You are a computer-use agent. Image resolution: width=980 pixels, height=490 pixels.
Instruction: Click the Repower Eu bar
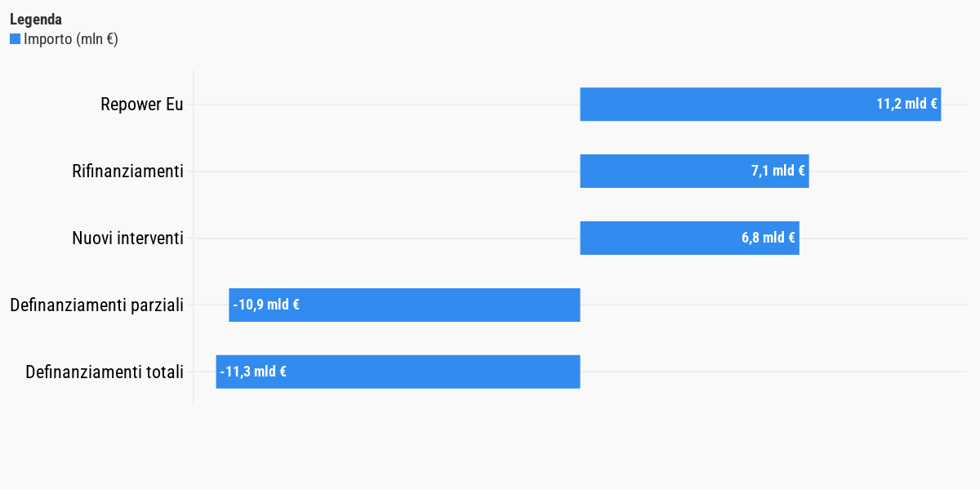[760, 105]
